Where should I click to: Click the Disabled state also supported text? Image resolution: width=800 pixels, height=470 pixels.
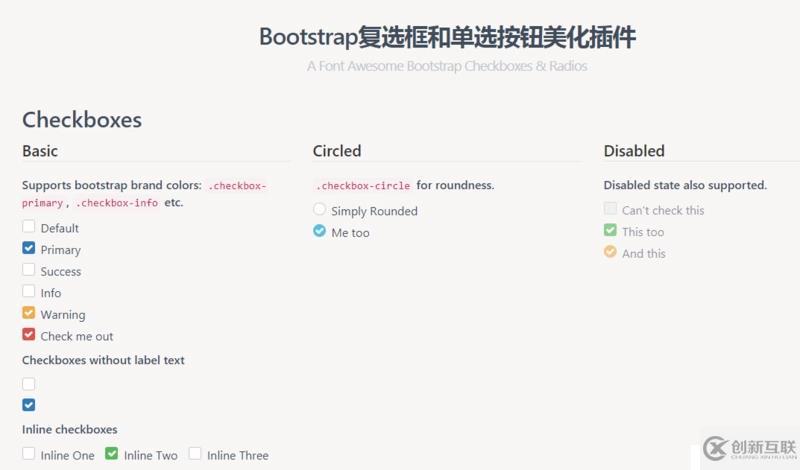coord(685,185)
